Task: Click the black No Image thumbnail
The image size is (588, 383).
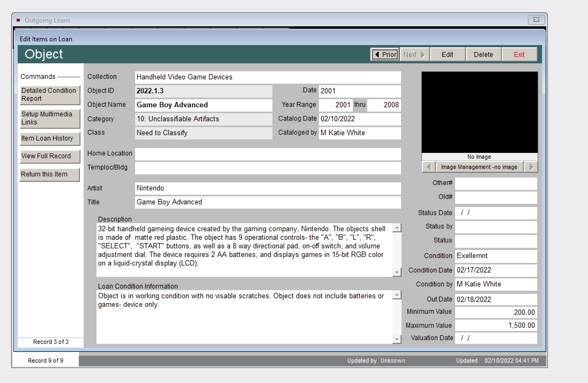Action: tap(479, 113)
